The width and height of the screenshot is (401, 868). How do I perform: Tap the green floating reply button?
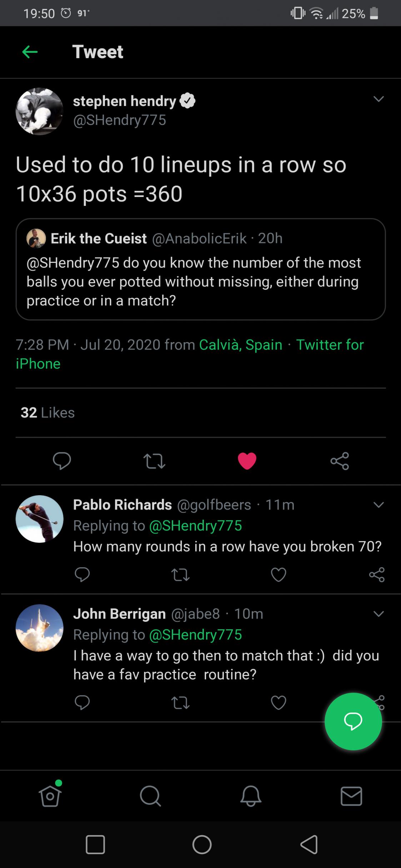click(x=353, y=721)
